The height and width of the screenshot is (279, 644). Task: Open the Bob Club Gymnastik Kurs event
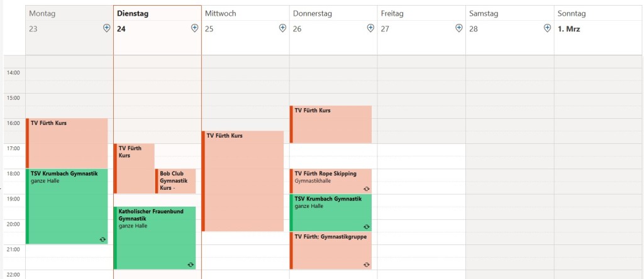tap(175, 181)
